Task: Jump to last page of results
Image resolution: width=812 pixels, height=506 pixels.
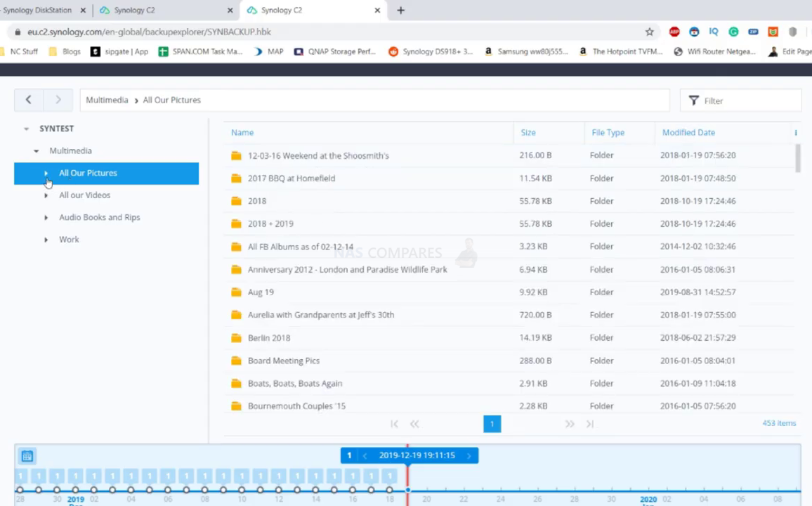Action: (x=590, y=424)
